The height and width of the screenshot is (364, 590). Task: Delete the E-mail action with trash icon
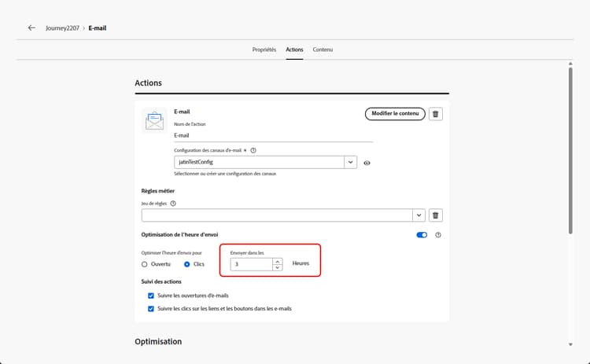435,114
